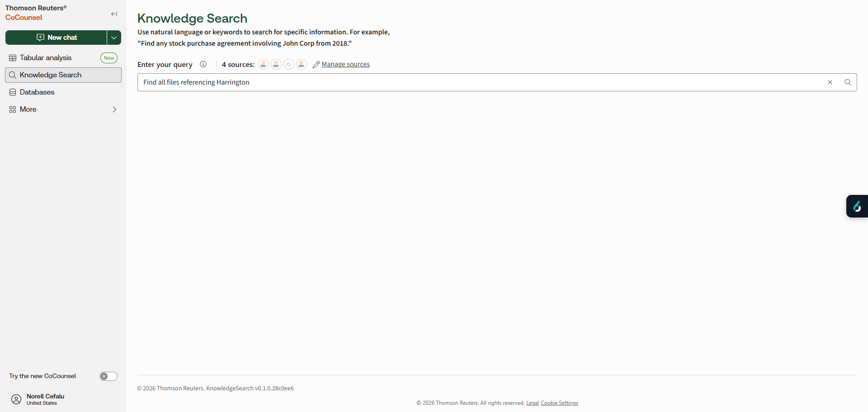Viewport: 868px width, 412px height.
Task: Open the Norell Cefalu user profile
Action: tap(38, 399)
